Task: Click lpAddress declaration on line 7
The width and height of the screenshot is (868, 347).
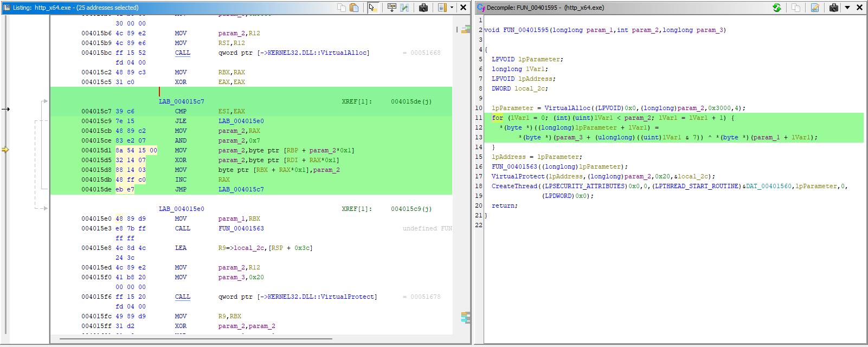Action: [535, 79]
